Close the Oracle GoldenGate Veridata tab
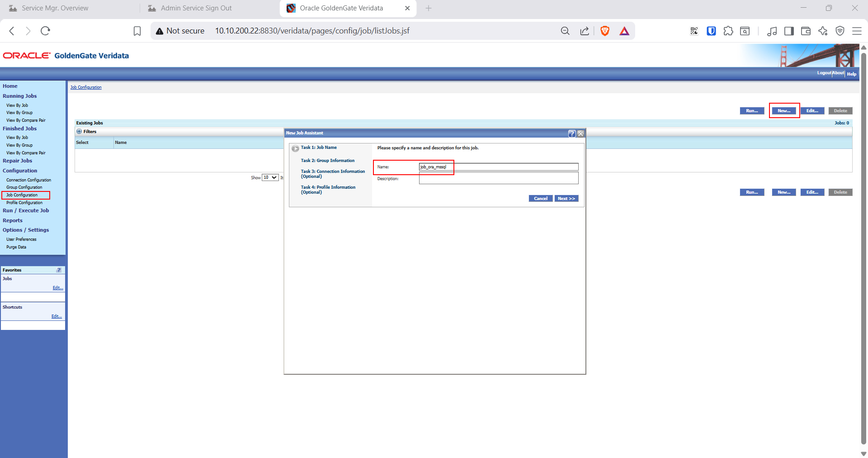 point(407,8)
